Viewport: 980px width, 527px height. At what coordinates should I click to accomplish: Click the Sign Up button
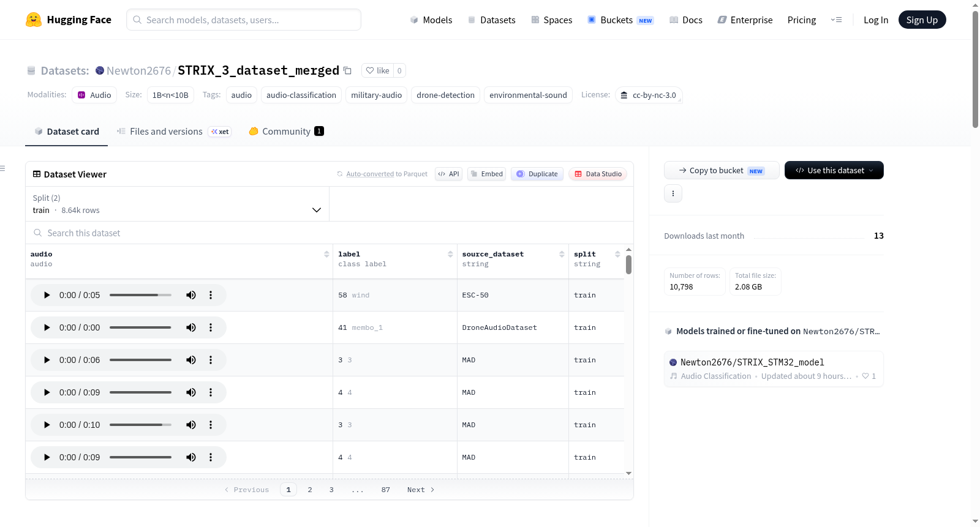pos(922,20)
